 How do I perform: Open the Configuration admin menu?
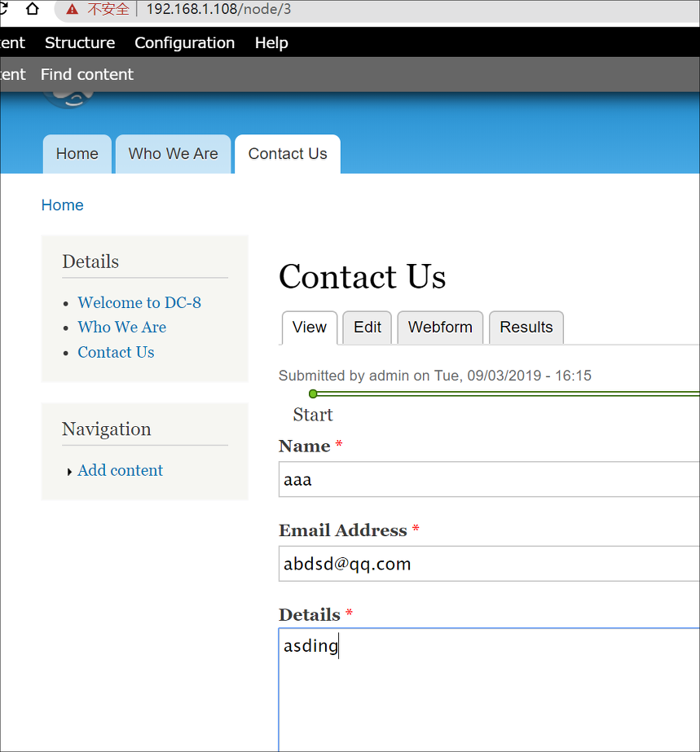(x=185, y=42)
